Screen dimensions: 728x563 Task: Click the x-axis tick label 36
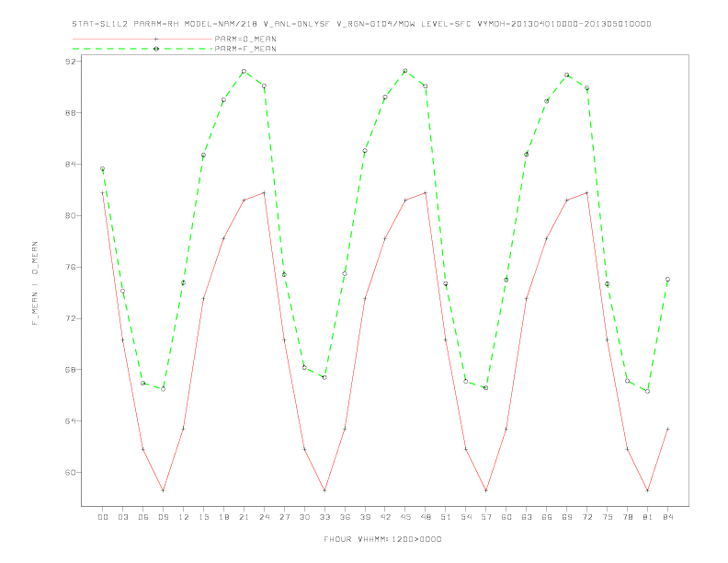point(345,517)
